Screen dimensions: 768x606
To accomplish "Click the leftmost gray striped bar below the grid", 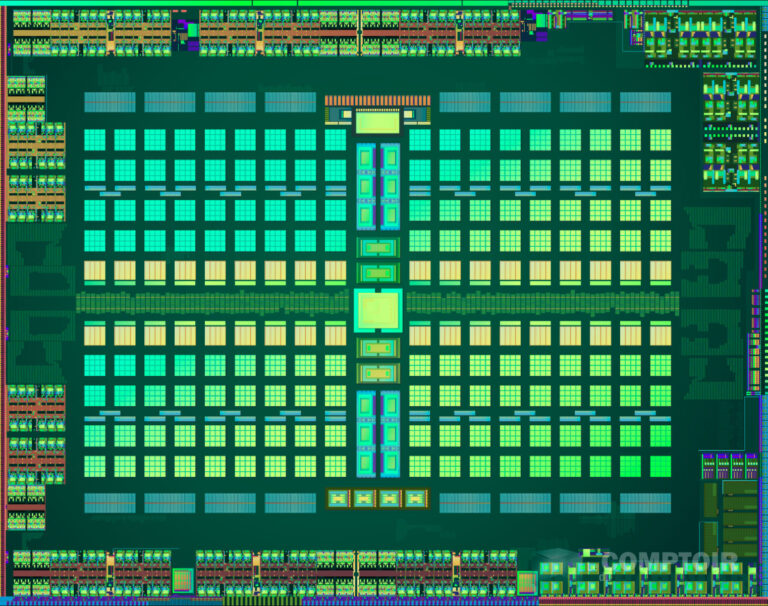I will (x=109, y=502).
